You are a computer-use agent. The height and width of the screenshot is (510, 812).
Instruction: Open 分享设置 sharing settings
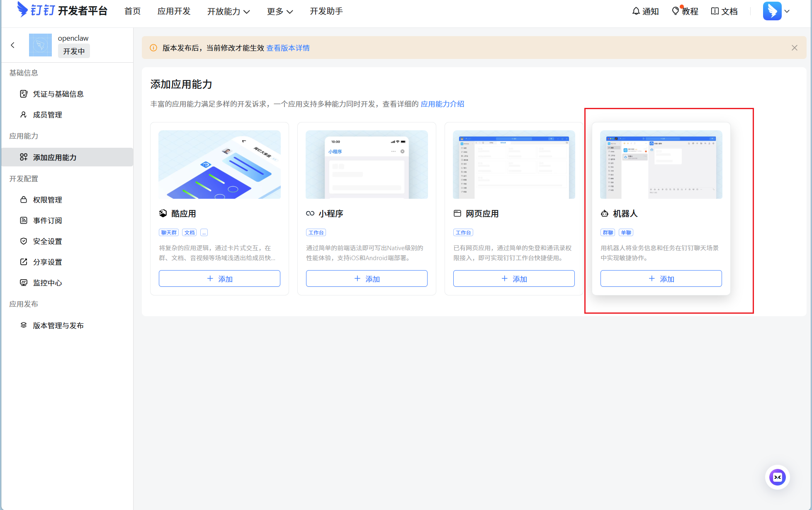pos(48,262)
